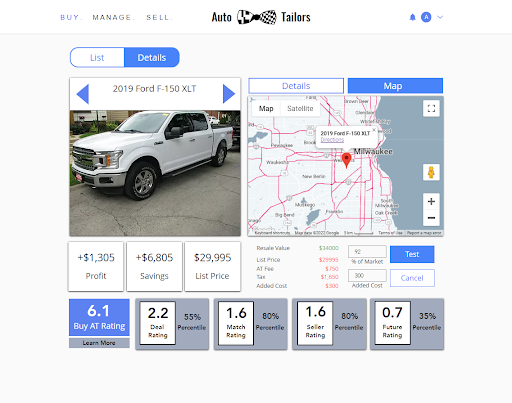Click the 6.1 Buy AT Rating box
512x403 pixels.
tap(99, 317)
